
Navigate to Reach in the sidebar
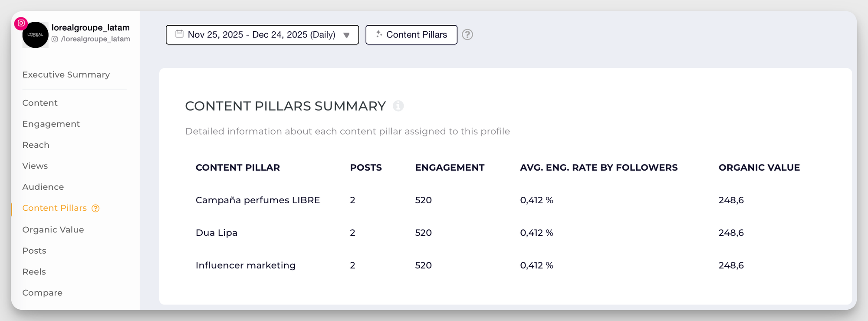click(x=36, y=145)
